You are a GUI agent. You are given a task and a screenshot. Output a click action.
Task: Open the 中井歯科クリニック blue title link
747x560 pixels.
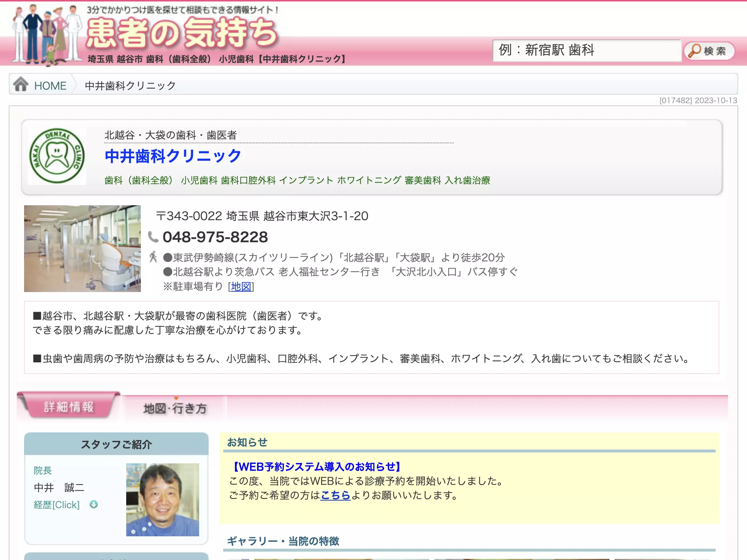coord(173,156)
